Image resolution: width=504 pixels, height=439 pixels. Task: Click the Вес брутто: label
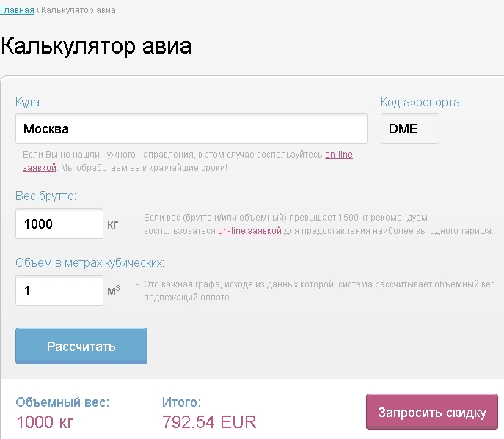(x=45, y=196)
